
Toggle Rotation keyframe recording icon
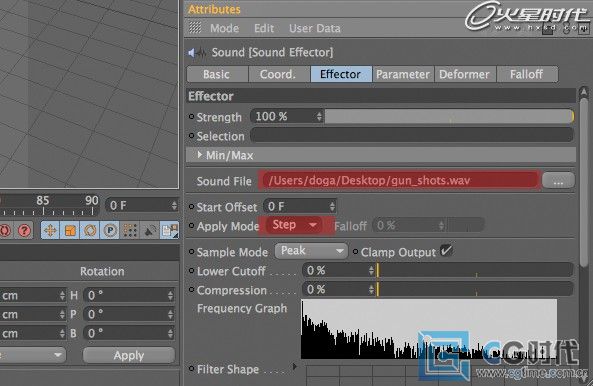[x=90, y=230]
